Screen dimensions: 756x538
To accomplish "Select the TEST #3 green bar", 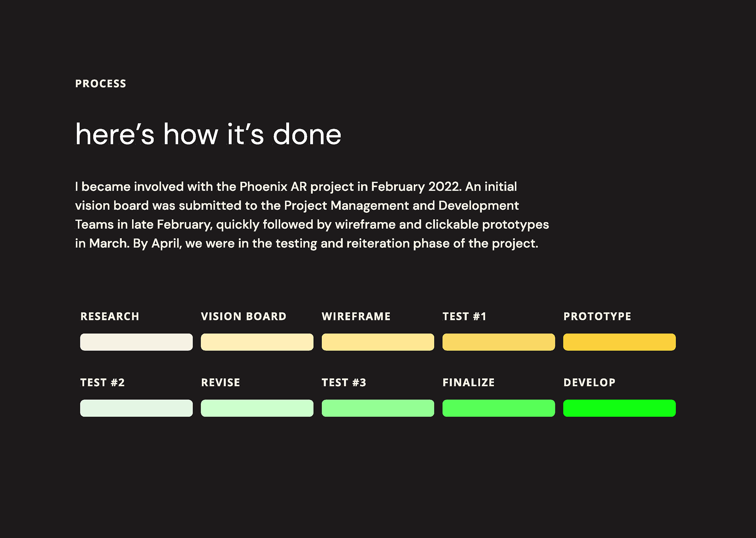I will click(378, 408).
